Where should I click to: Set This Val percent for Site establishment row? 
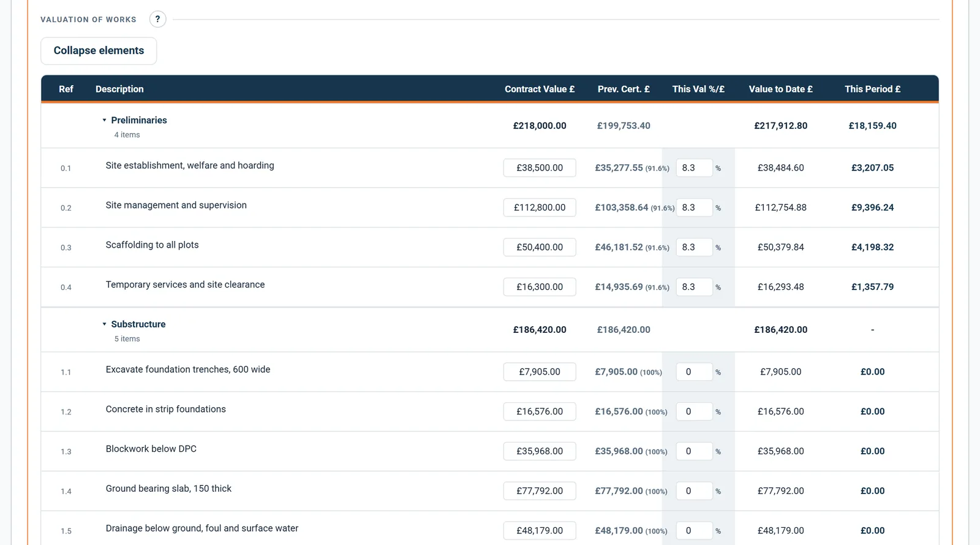tap(695, 168)
